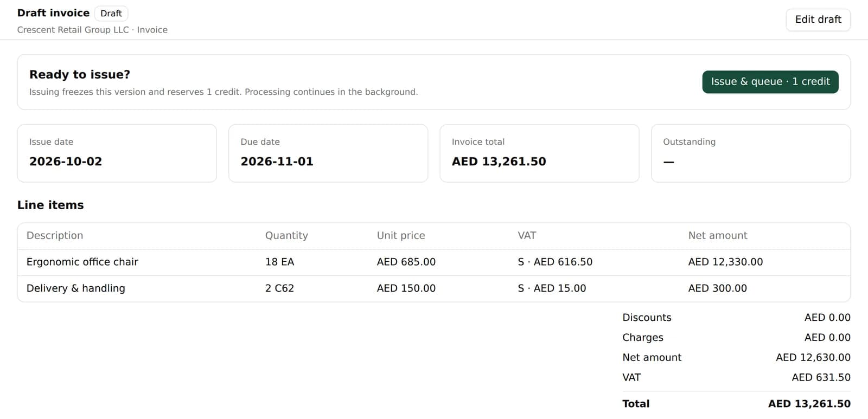The height and width of the screenshot is (419, 868).
Task: Click the Charges summary label
Action: click(643, 338)
